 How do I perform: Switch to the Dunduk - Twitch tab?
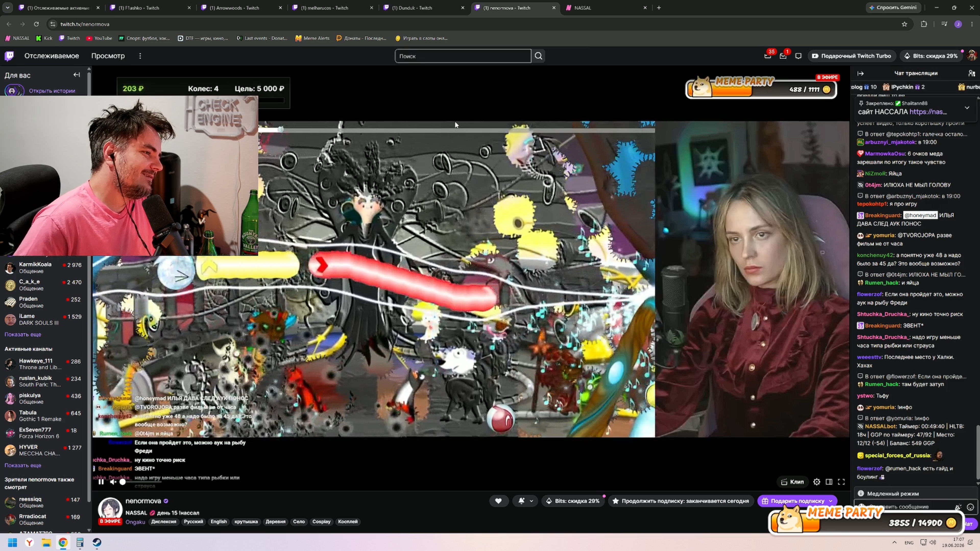(424, 8)
